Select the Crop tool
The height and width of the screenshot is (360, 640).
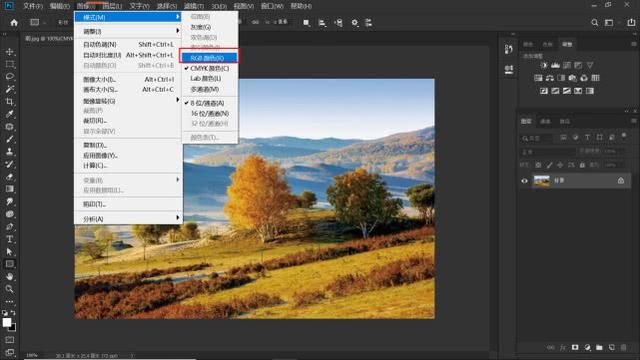coord(9,102)
